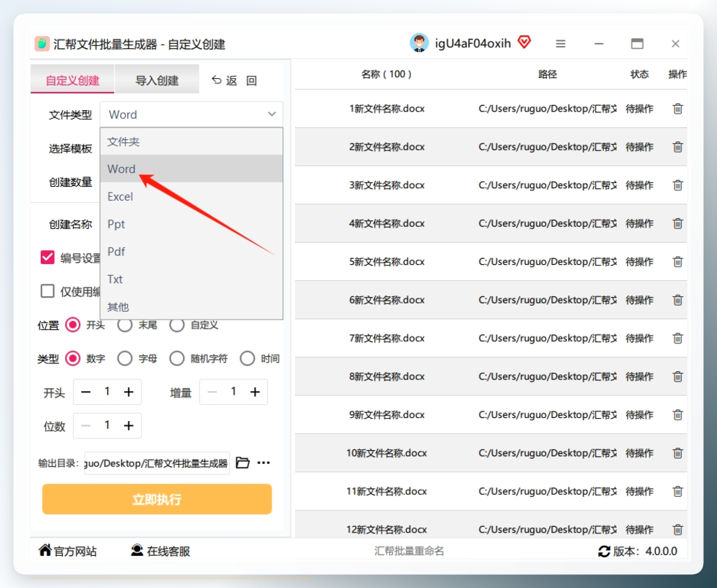The image size is (717, 588).
Task: Choose Excel option in dropdown list
Action: pos(191,196)
